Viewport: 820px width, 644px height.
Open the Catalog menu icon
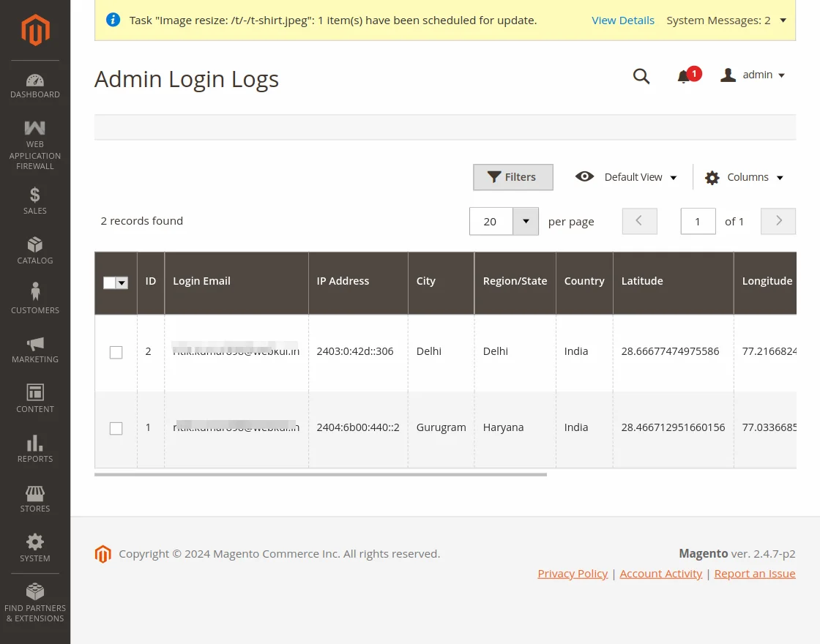(34, 249)
